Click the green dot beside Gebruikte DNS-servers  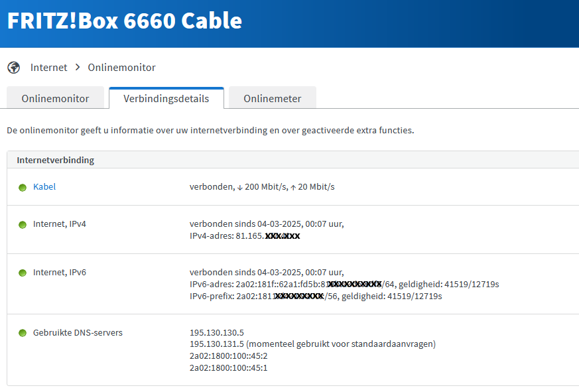point(22,333)
